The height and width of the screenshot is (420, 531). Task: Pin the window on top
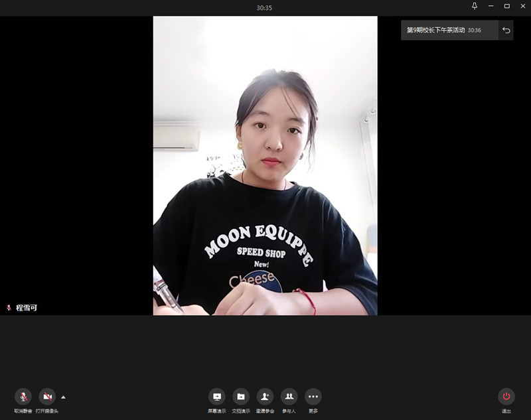(475, 6)
